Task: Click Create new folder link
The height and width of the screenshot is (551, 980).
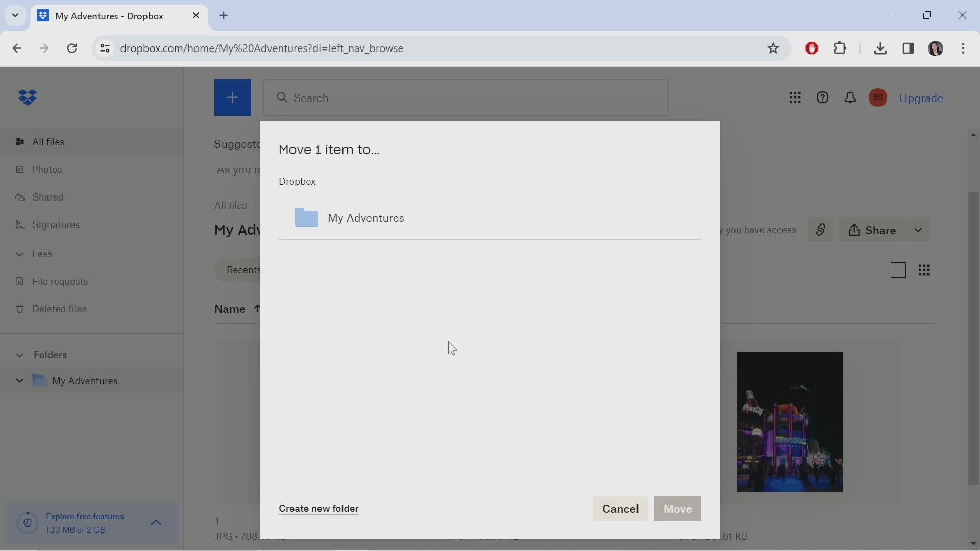Action: click(317, 508)
